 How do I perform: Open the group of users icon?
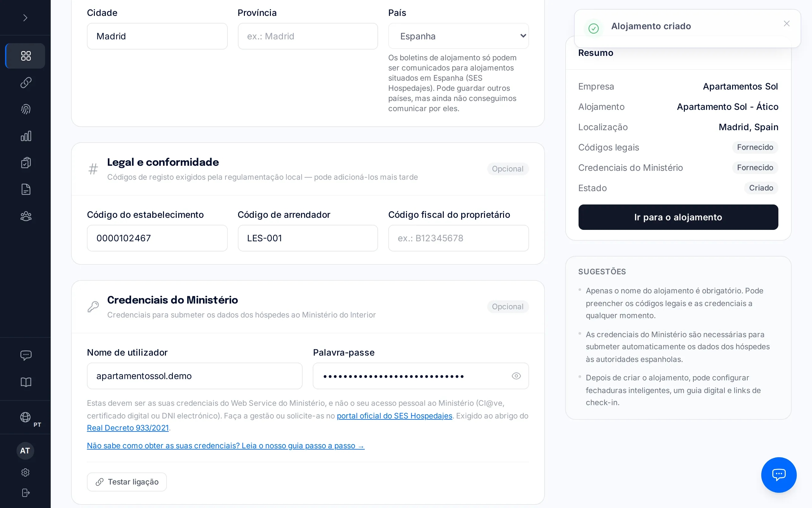(x=25, y=216)
